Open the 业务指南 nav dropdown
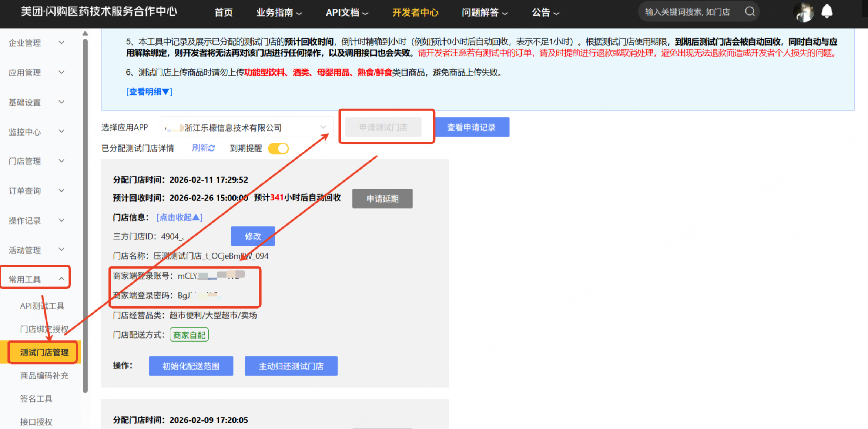 (x=279, y=13)
